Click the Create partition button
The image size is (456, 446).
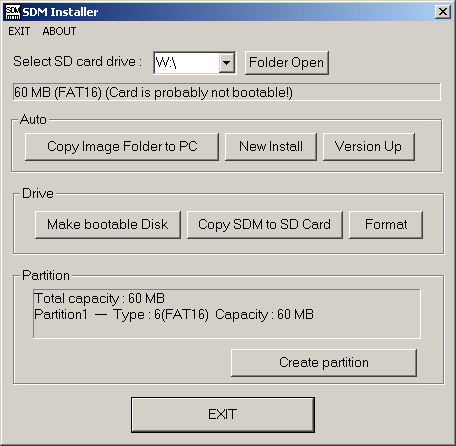coord(324,363)
